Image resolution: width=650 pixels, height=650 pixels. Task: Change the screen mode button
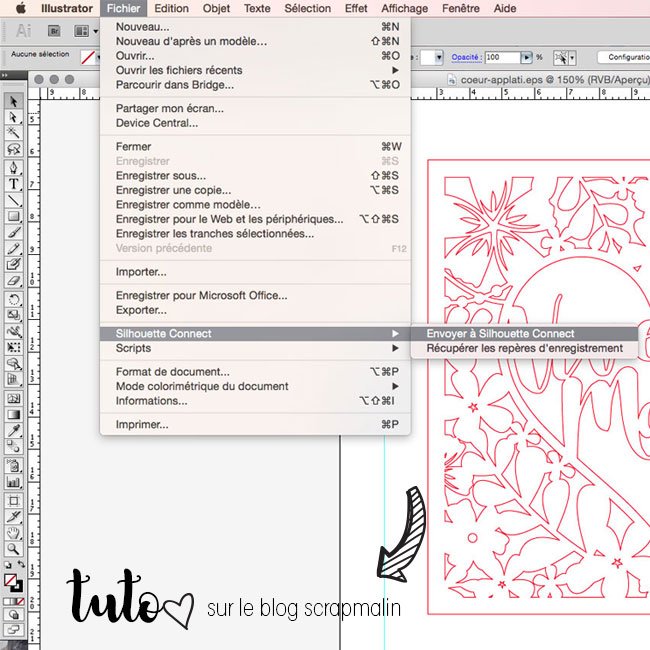(x=13, y=630)
